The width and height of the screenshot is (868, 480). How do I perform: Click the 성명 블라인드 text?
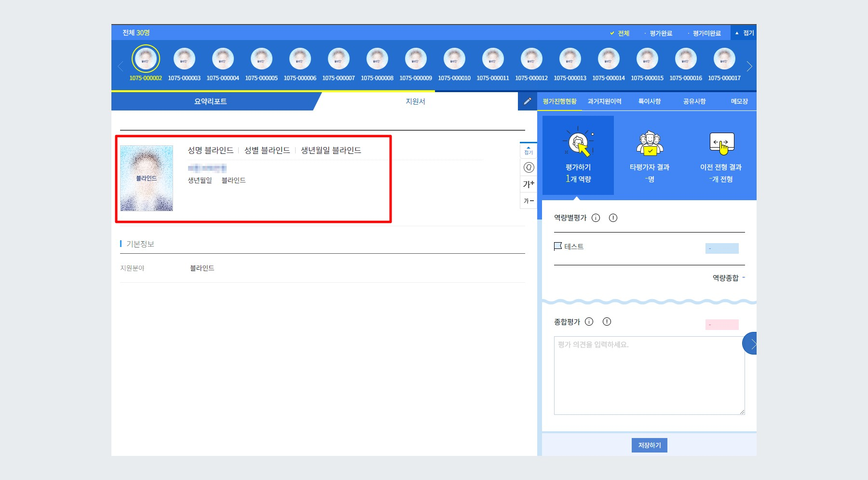(211, 151)
